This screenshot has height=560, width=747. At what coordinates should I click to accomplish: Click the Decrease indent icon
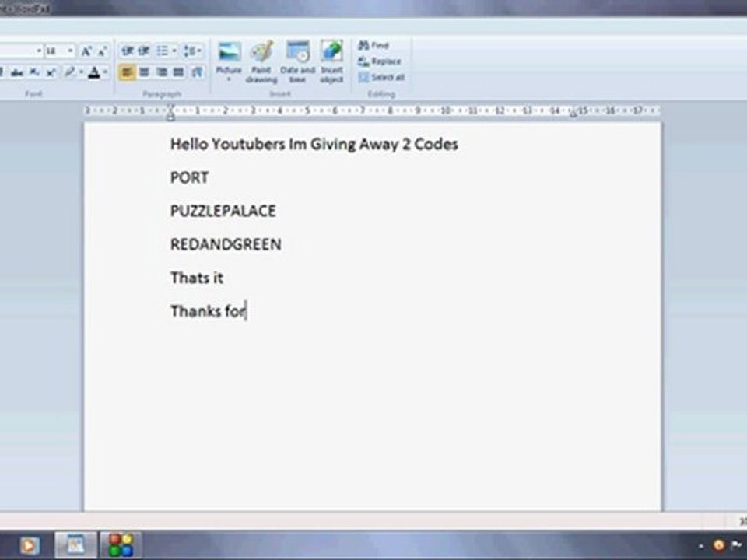(x=127, y=51)
